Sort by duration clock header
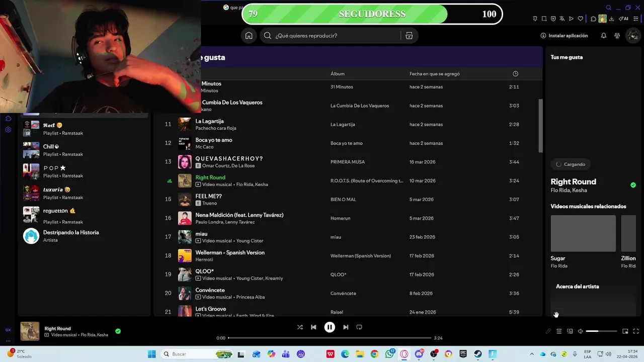Image resolution: width=644 pixels, height=362 pixels. pyautogui.click(x=515, y=74)
